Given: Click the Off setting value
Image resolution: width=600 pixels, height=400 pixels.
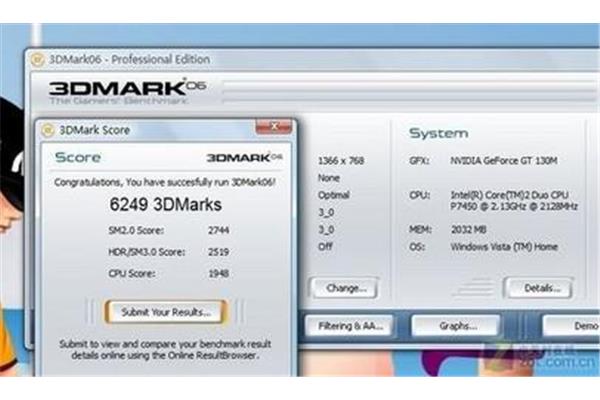Looking at the screenshot, I should tap(326, 247).
